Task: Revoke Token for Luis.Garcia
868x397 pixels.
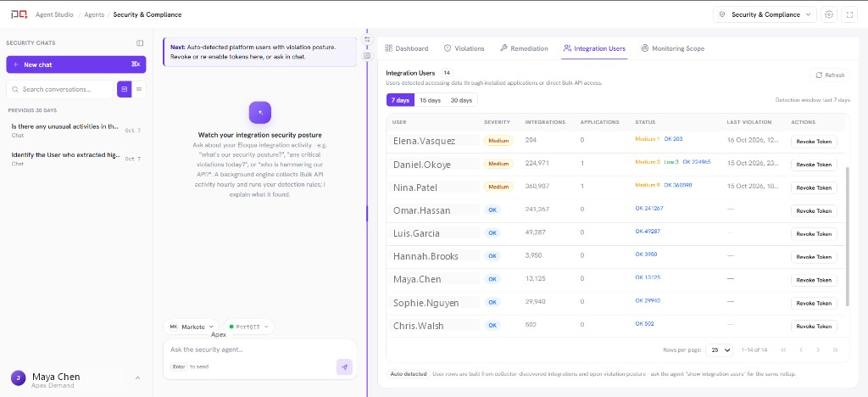Action: pyautogui.click(x=814, y=233)
